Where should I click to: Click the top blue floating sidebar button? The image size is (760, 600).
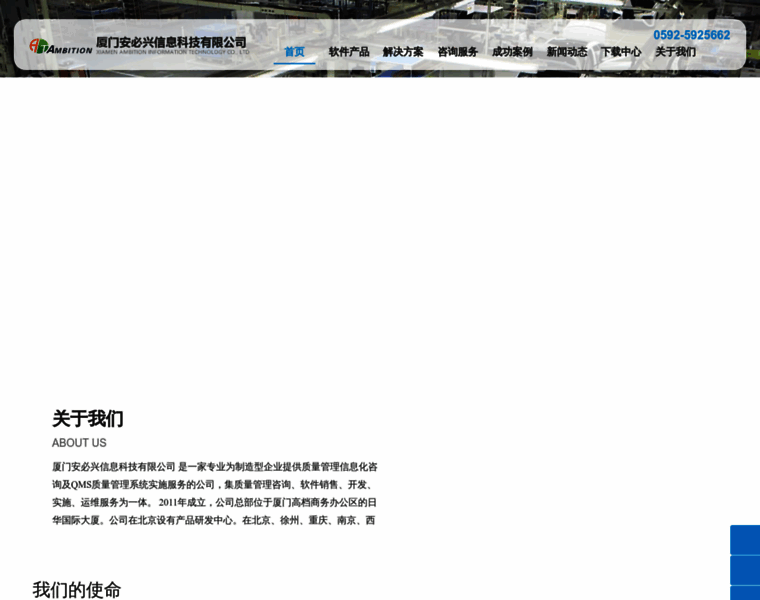tap(745, 540)
